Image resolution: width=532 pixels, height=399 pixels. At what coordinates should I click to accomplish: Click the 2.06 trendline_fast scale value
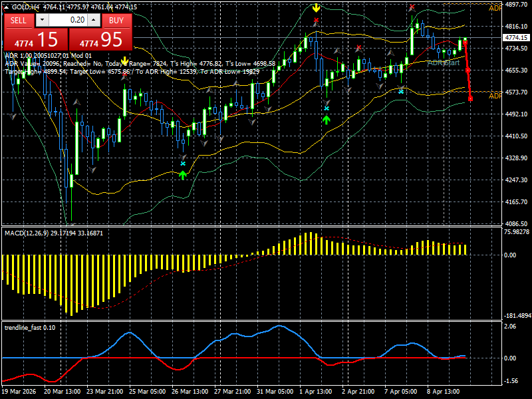coord(510,327)
